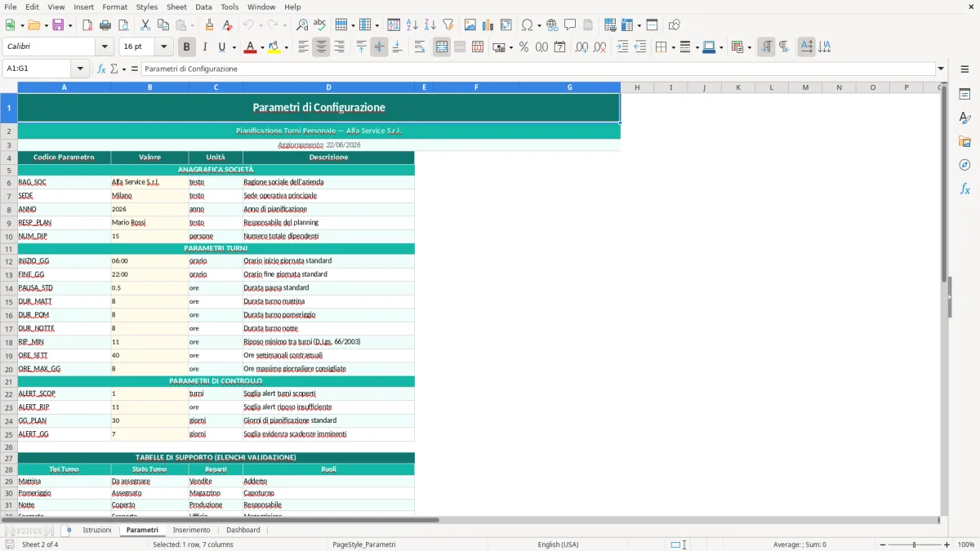
Task: Toggle Underline formatting
Action: [x=221, y=47]
